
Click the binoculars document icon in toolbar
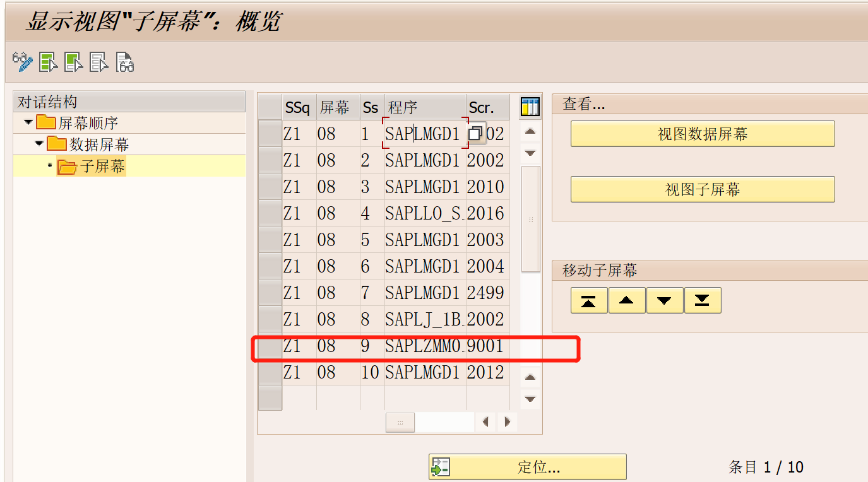[124, 62]
